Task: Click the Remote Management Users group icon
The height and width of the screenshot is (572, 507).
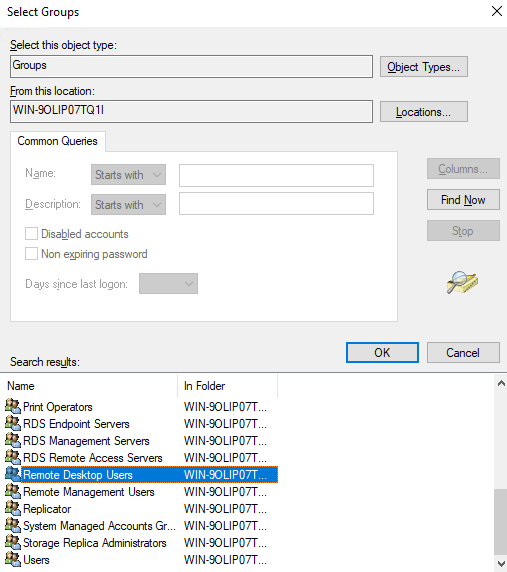Action: [13, 491]
